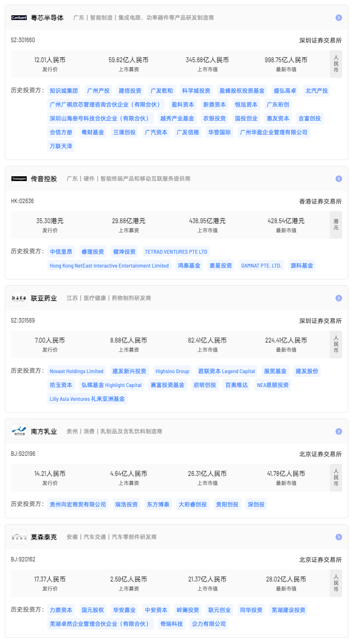Click the 粤芯半导体 CanSemi logo
This screenshot has width=355, height=644.
tap(19, 18)
